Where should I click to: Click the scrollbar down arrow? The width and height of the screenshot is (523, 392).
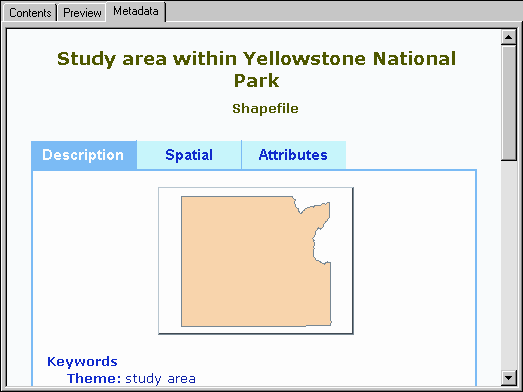509,378
